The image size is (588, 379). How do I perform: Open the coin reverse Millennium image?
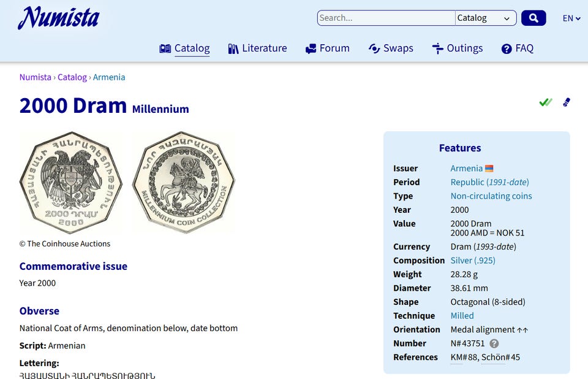pos(183,183)
